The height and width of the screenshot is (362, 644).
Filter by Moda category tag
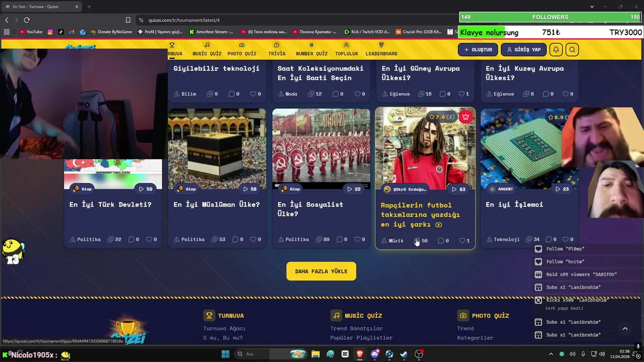[287, 94]
